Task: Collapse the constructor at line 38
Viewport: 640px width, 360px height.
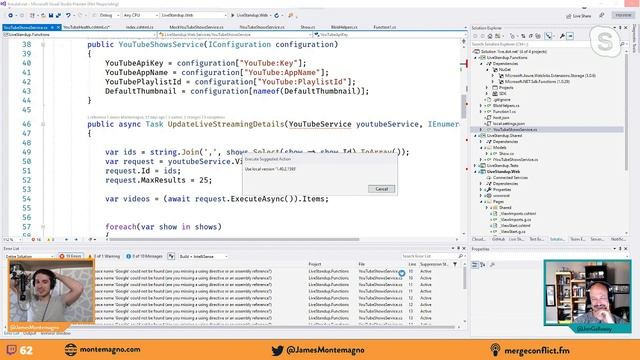Action: click(x=43, y=44)
